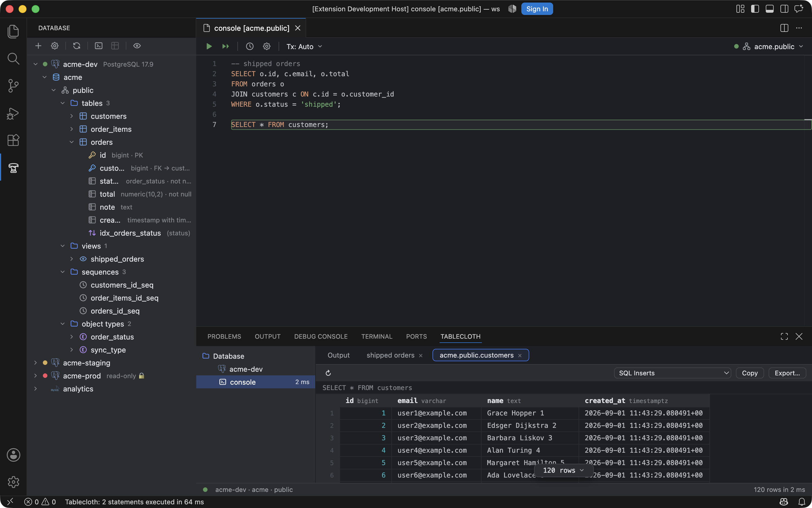
Task: Run all statements in console
Action: (226, 46)
